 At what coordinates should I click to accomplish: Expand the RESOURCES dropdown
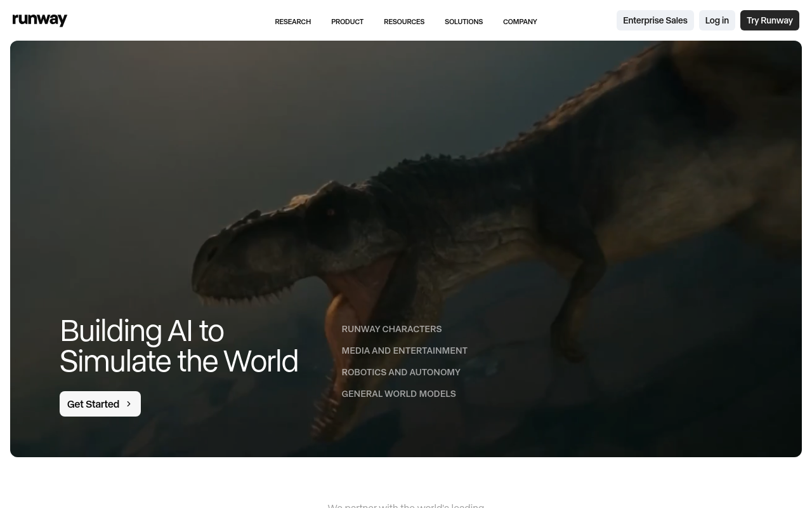404,21
